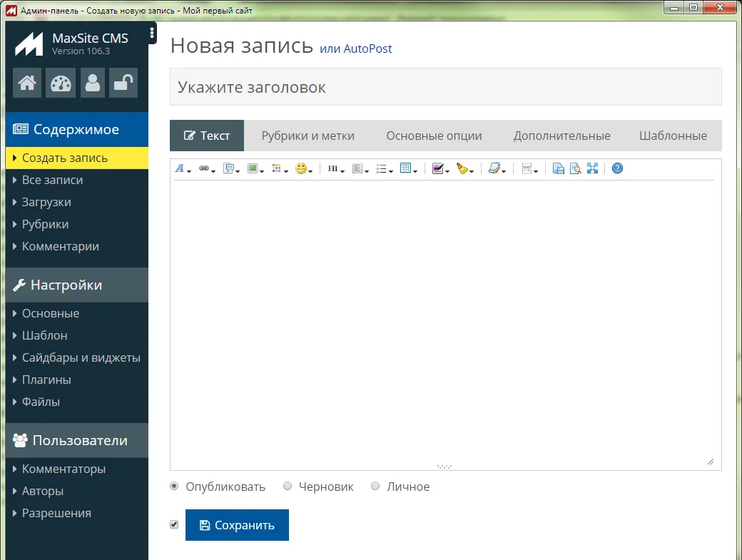Image resolution: width=742 pixels, height=560 pixels.
Task: Open the insert image tool
Action: pos(253,168)
